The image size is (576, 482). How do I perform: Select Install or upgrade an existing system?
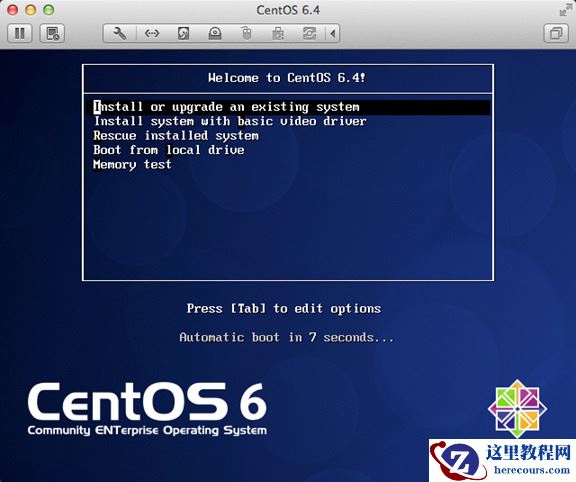pos(288,107)
